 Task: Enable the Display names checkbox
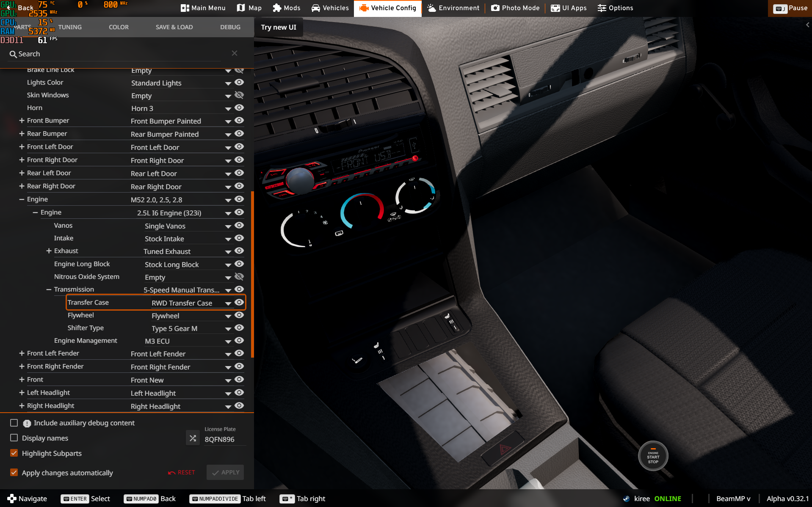(x=14, y=438)
